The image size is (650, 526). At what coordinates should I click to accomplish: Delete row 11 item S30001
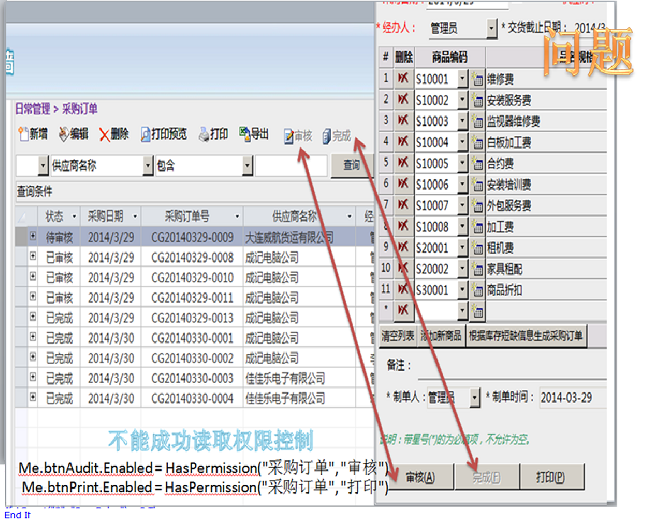(x=403, y=290)
